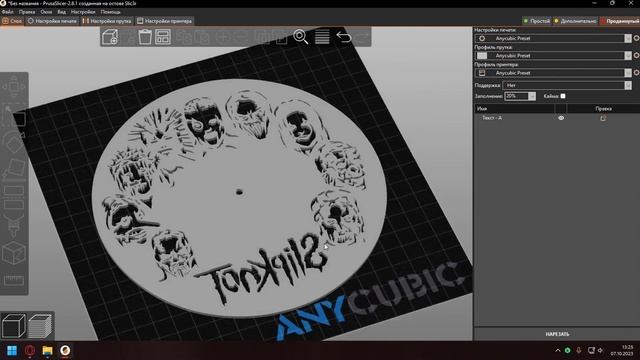This screenshot has width=640, height=360.
Task: Click the Undo arrow icon
Action: pyautogui.click(x=344, y=37)
